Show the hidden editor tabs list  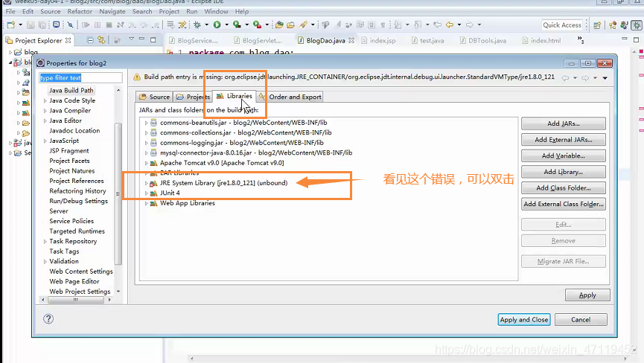[x=580, y=39]
